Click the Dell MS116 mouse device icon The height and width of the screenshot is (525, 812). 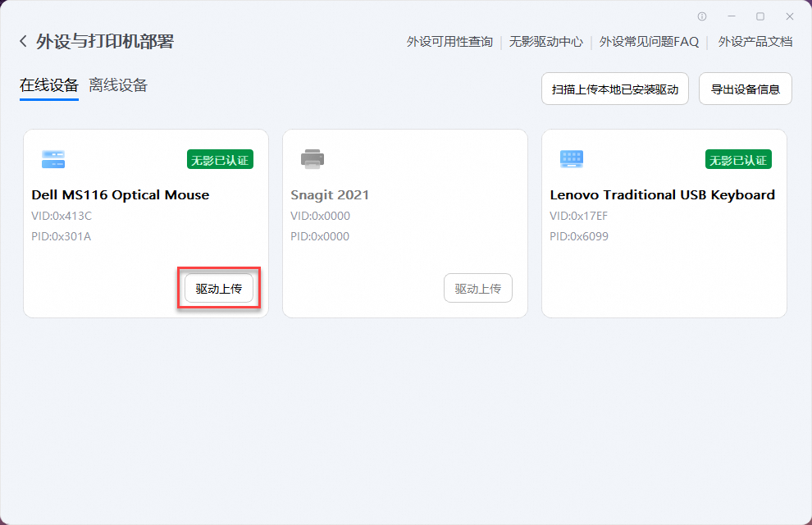(53, 159)
